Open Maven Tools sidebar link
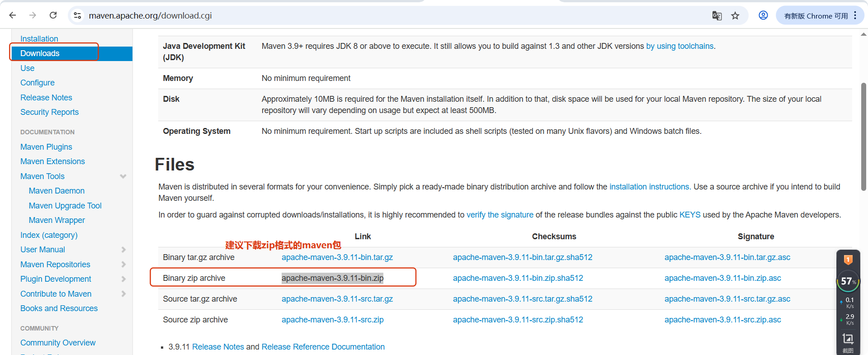The image size is (868, 355). [42, 176]
